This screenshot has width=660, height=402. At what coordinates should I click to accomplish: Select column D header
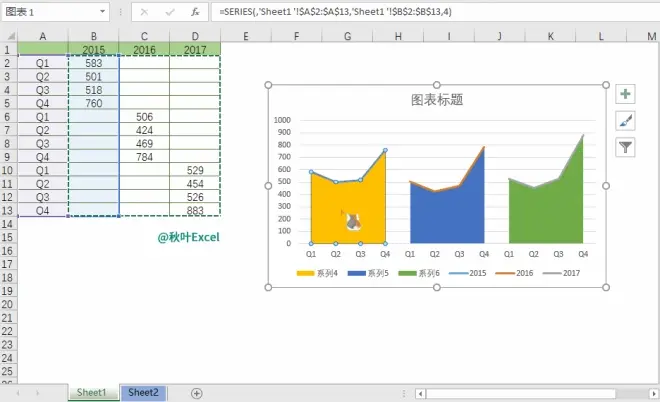click(195, 36)
